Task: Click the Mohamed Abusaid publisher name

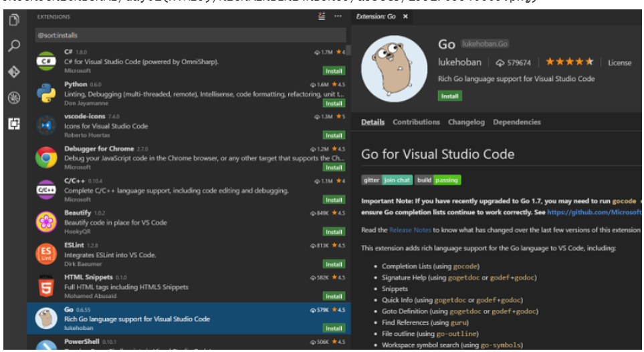Action: [90, 296]
